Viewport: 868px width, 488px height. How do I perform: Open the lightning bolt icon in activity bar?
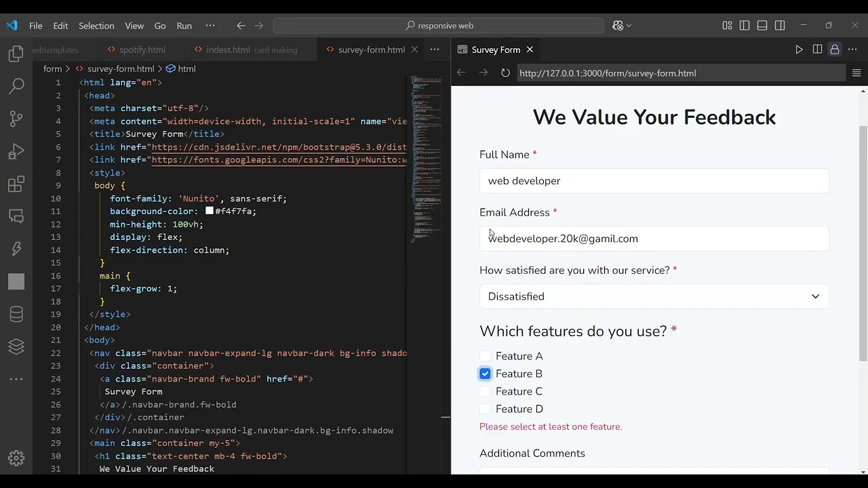click(16, 249)
